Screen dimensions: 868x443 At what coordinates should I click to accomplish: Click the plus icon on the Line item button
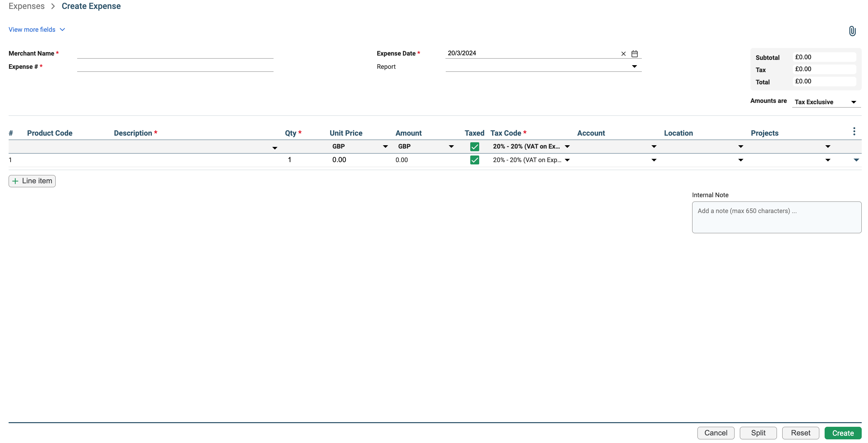tap(15, 181)
